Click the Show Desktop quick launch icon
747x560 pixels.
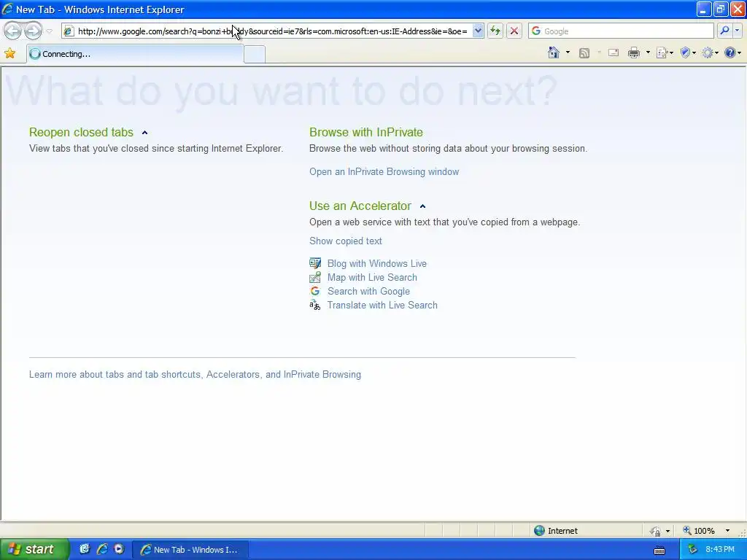85,549
